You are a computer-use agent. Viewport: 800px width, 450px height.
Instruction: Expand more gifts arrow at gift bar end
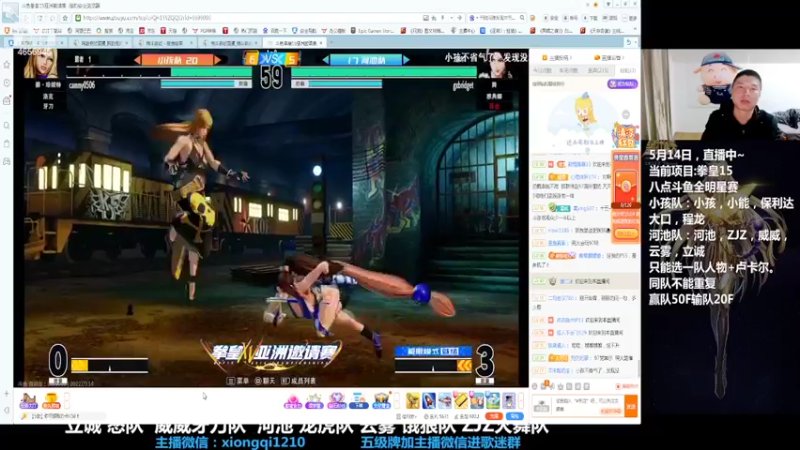521,401
